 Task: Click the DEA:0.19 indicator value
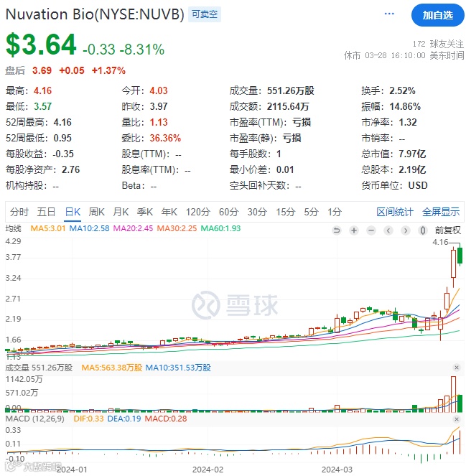coord(124,419)
